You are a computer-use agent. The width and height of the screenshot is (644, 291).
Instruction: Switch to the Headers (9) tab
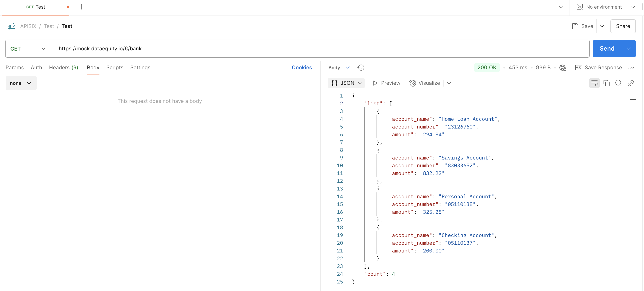point(63,68)
